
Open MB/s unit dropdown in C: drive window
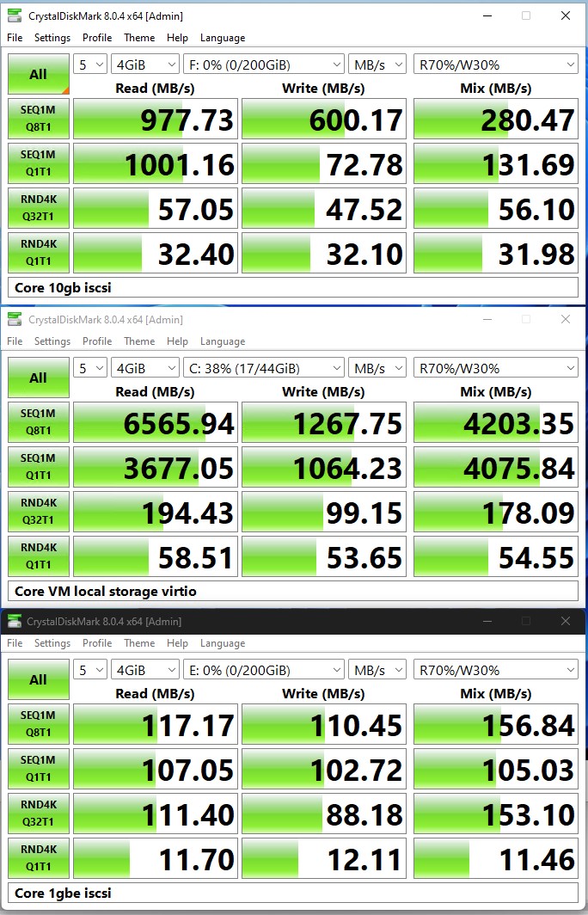pos(377,368)
